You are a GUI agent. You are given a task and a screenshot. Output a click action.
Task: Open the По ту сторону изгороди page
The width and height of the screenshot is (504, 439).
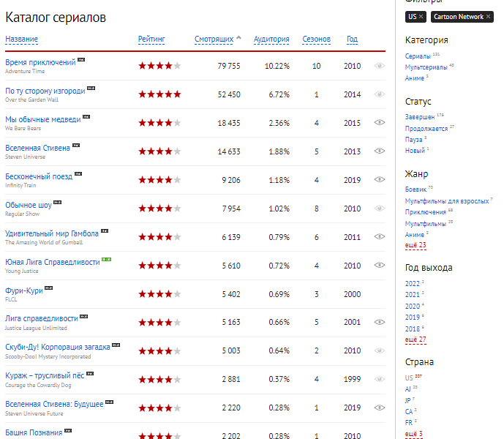(45, 91)
